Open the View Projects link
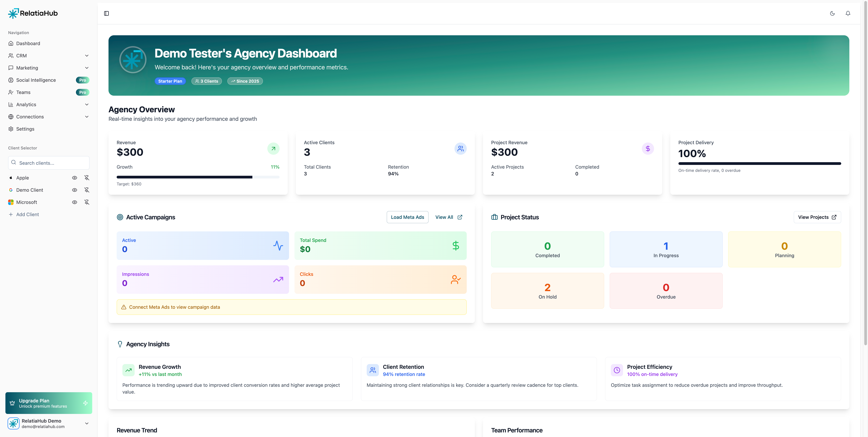Viewport: 868px width, 437px height. [x=817, y=217]
